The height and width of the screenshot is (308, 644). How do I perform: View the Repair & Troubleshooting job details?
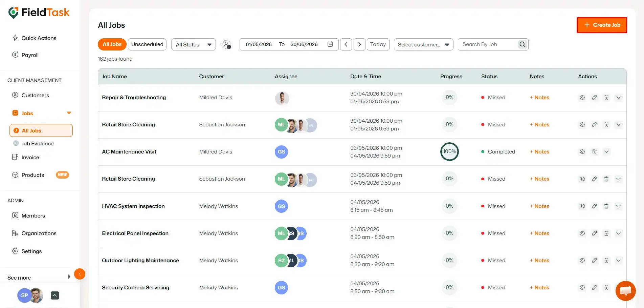(582, 98)
